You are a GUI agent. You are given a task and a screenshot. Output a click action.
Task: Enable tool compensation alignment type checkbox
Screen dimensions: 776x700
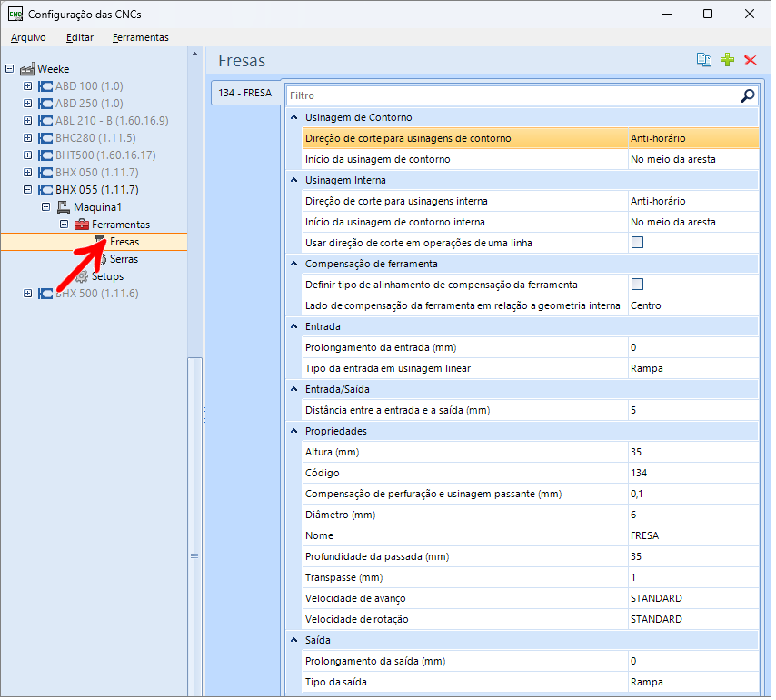pyautogui.click(x=638, y=285)
